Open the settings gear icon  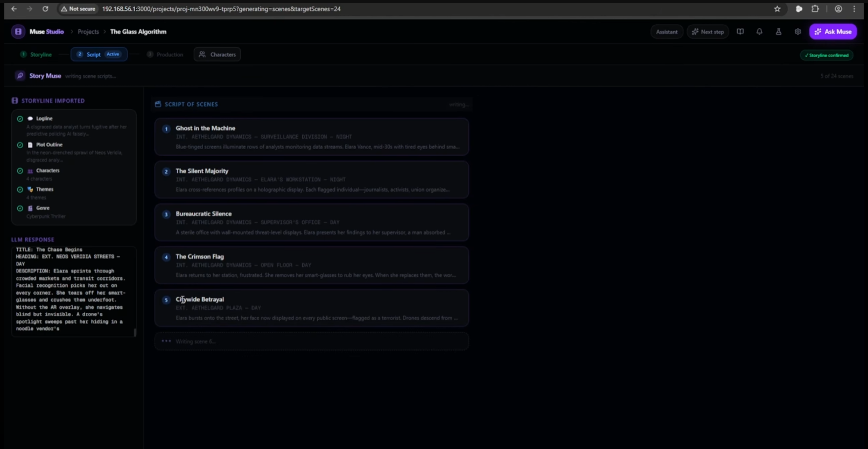click(x=798, y=32)
